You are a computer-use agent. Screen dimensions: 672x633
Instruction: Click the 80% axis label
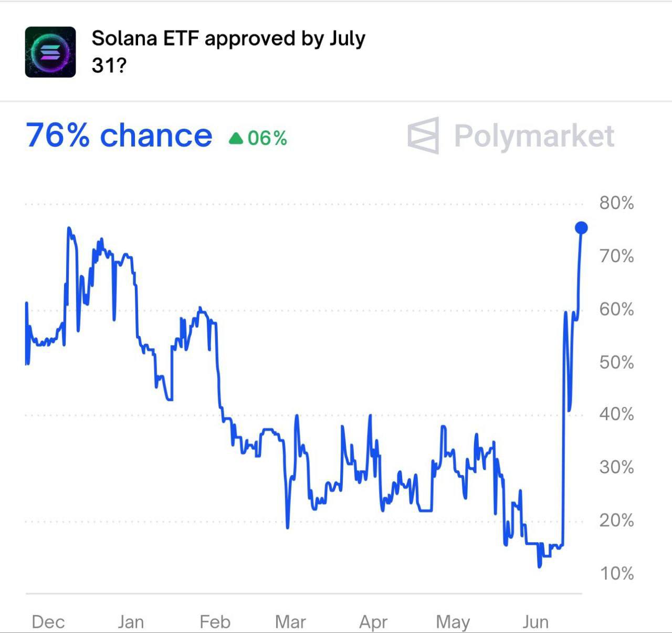[x=617, y=203]
